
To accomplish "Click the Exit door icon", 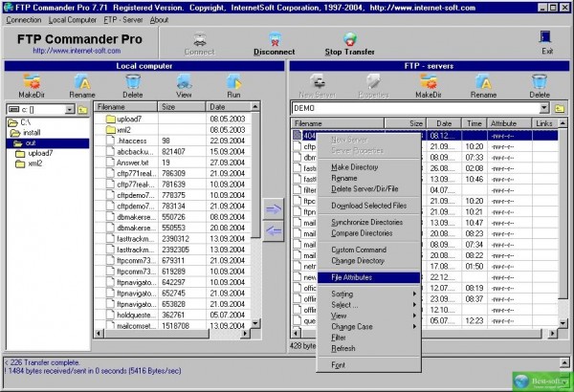I will [x=545, y=37].
